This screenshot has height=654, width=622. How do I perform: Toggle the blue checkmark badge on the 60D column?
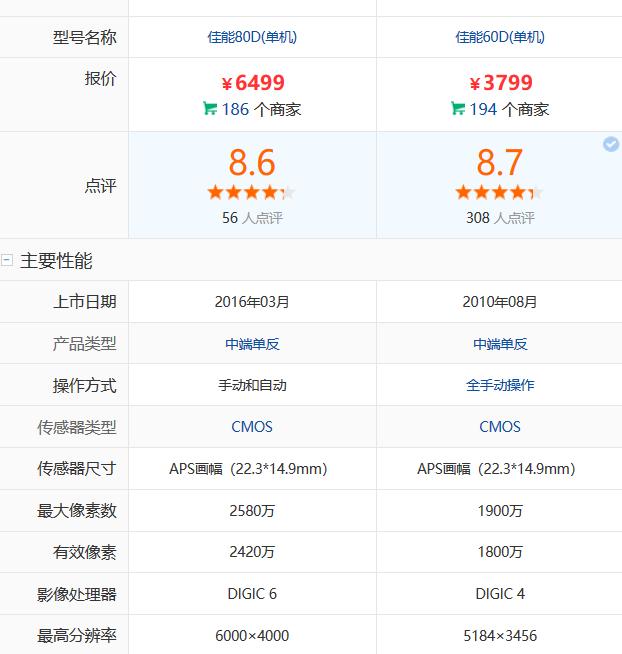611,144
